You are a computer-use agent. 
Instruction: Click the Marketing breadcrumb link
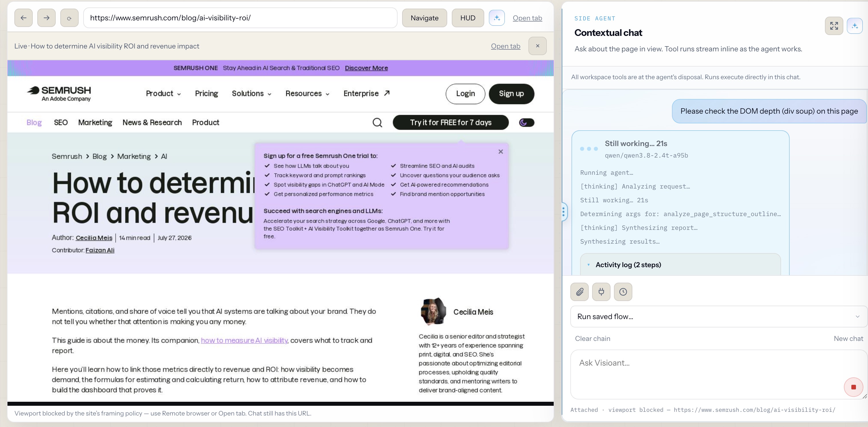pyautogui.click(x=134, y=156)
